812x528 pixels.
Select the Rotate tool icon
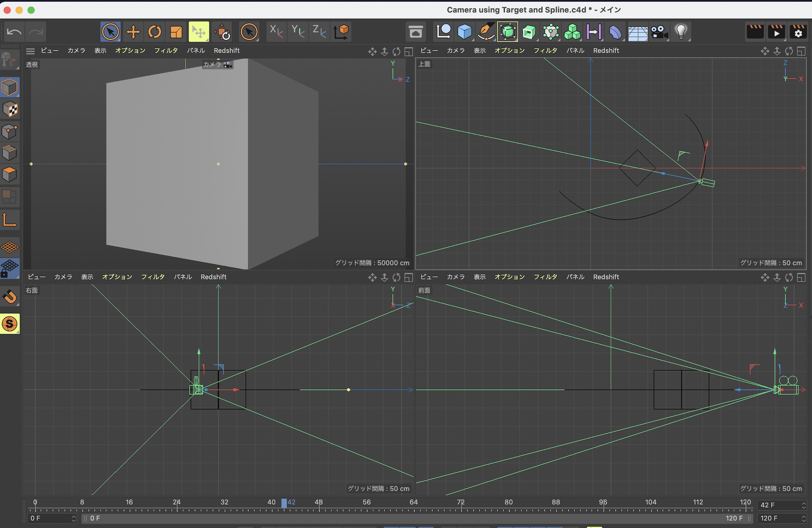tap(155, 32)
